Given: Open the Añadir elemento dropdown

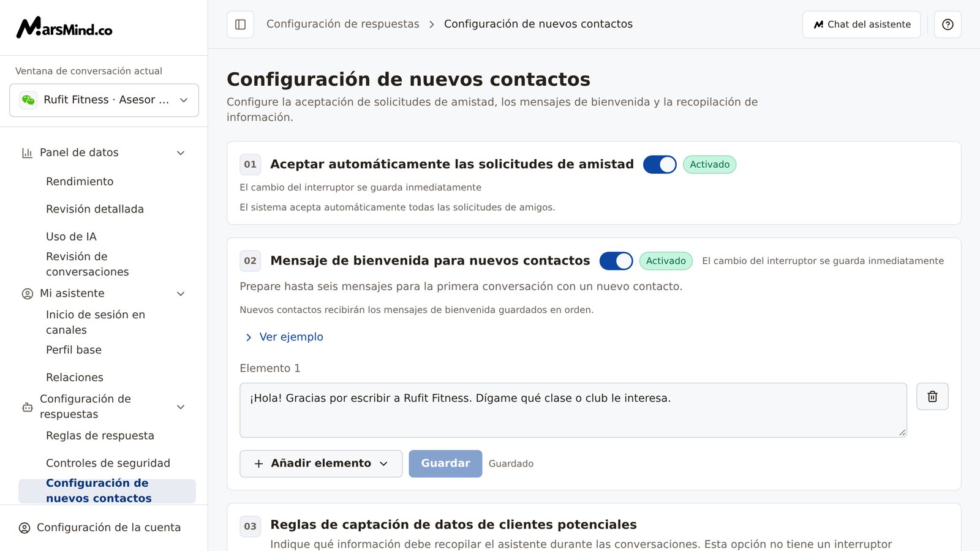Looking at the screenshot, I should tap(321, 463).
